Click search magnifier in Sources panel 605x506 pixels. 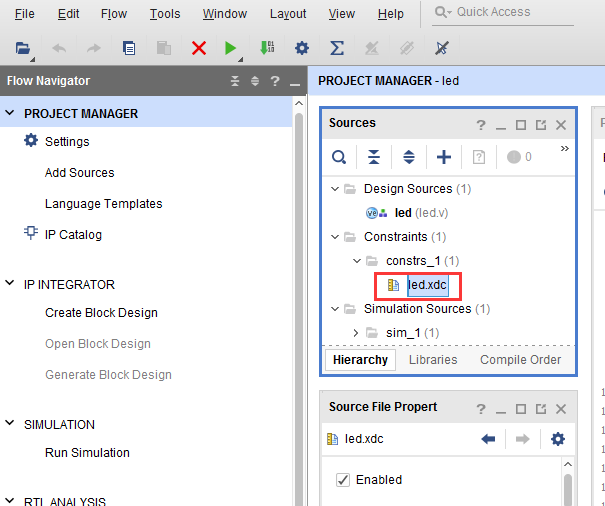click(339, 157)
